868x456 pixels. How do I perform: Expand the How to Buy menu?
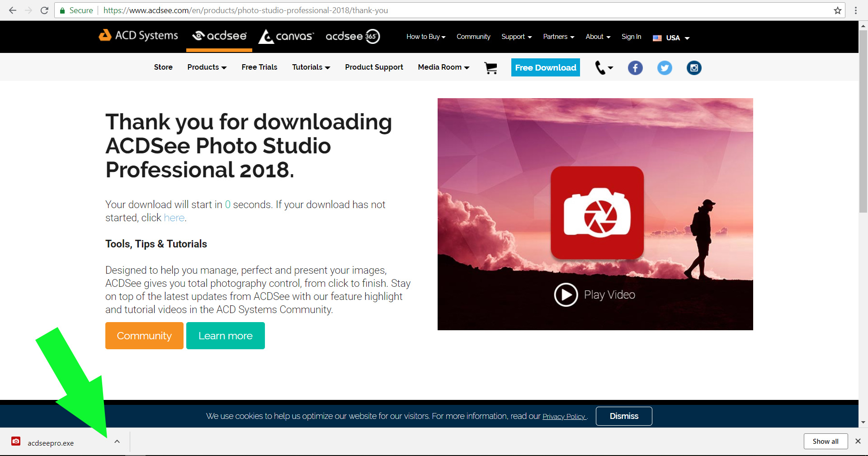(426, 37)
